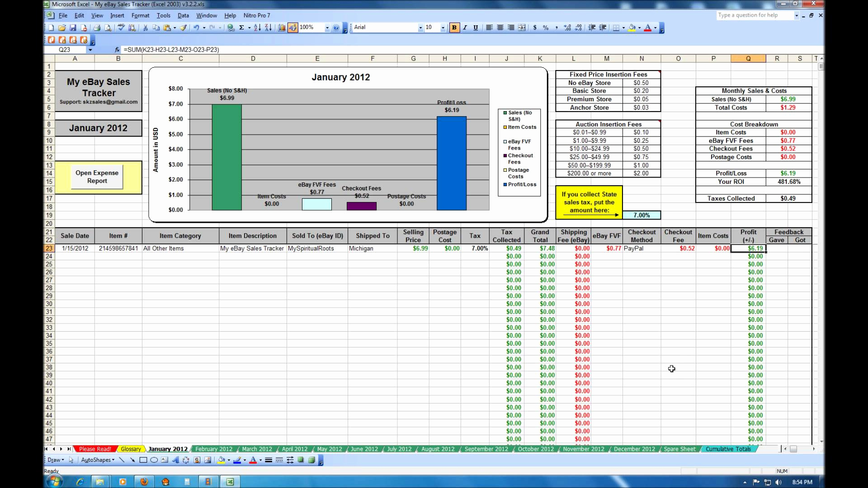
Task: Toggle italic formatting
Action: coord(465,28)
